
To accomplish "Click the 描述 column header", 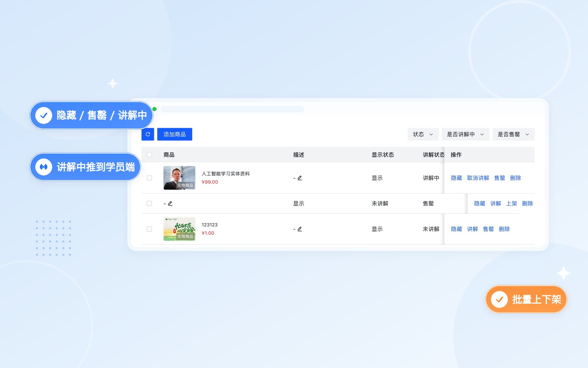I will tap(298, 155).
